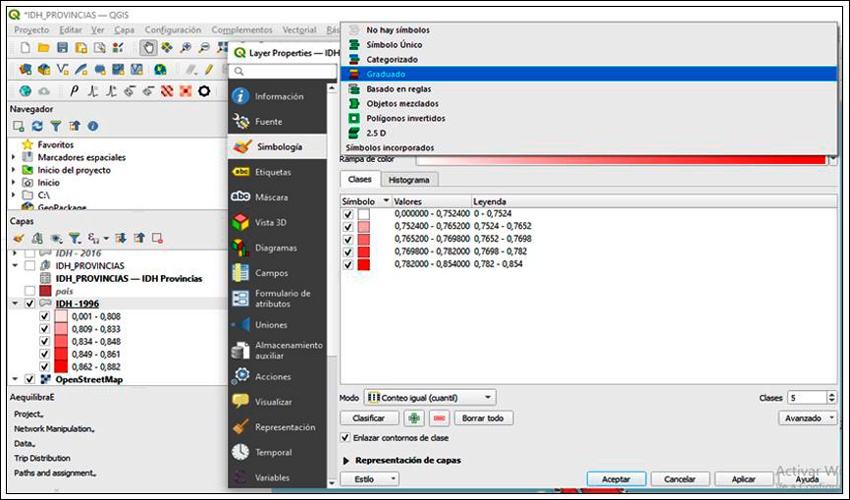Click the red remove class button
The height and width of the screenshot is (500, 850).
(439, 418)
